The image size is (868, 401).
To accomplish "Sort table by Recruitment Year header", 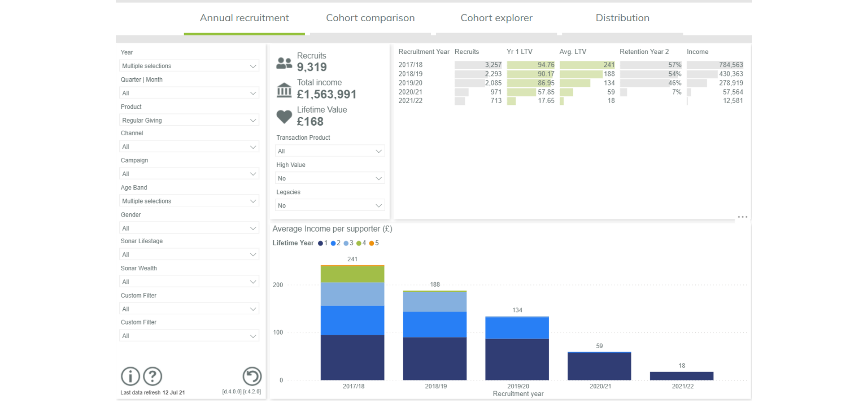I will click(424, 52).
